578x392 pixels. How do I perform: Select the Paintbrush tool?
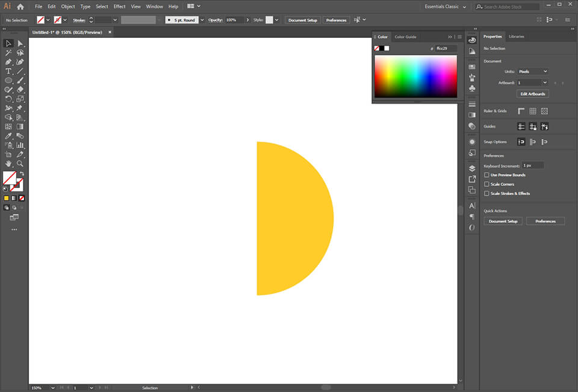(x=20, y=81)
